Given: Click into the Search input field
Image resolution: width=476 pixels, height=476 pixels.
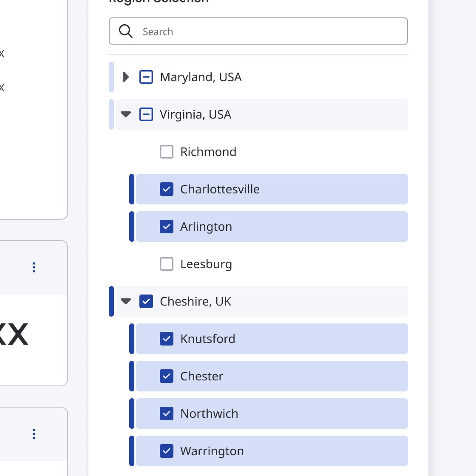Looking at the screenshot, I should click(258, 31).
